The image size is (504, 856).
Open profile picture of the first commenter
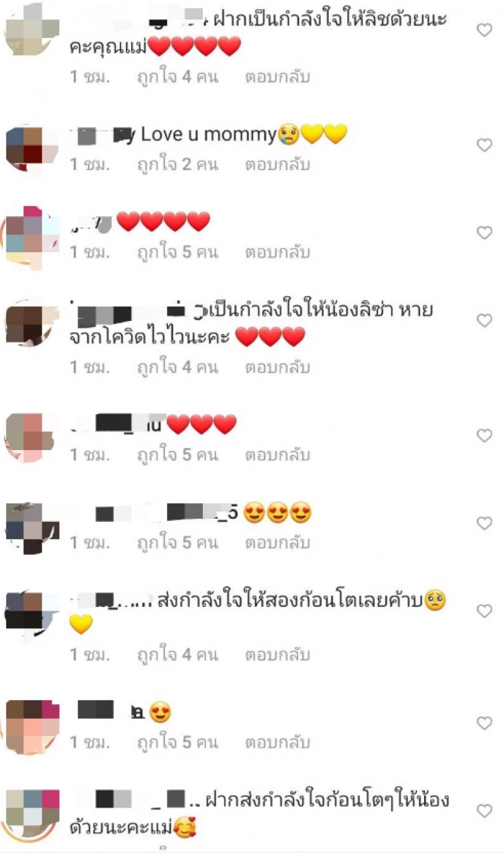pyautogui.click(x=32, y=29)
